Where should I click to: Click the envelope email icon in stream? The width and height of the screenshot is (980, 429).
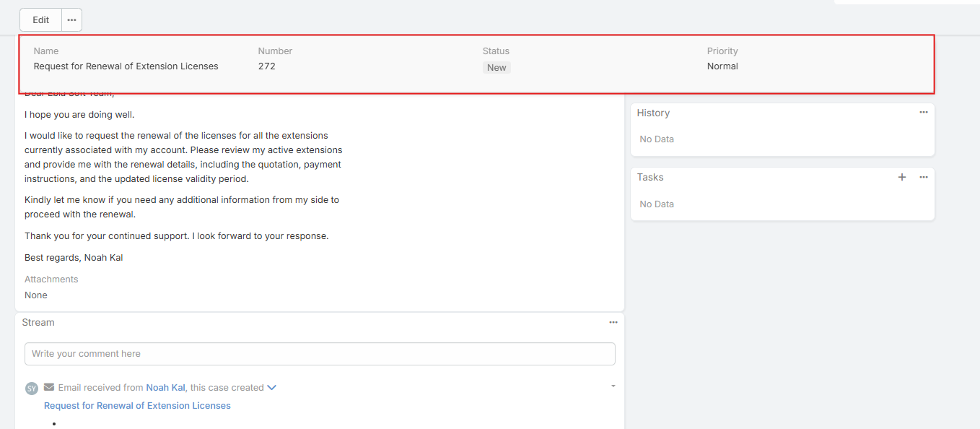49,388
